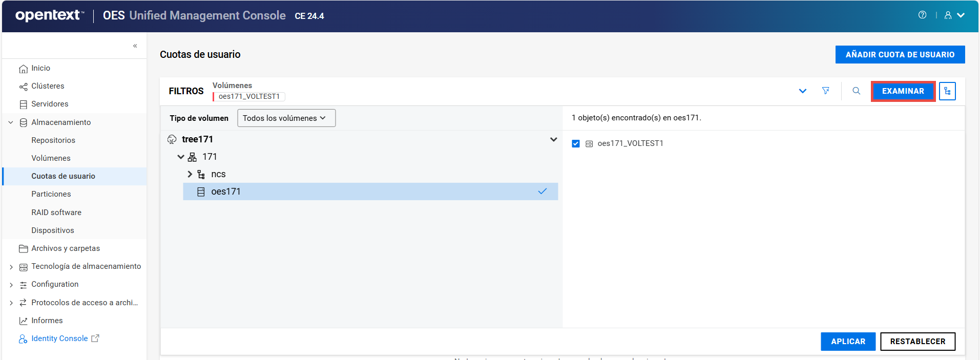Open the Todos los volúmenes dropdown

286,118
